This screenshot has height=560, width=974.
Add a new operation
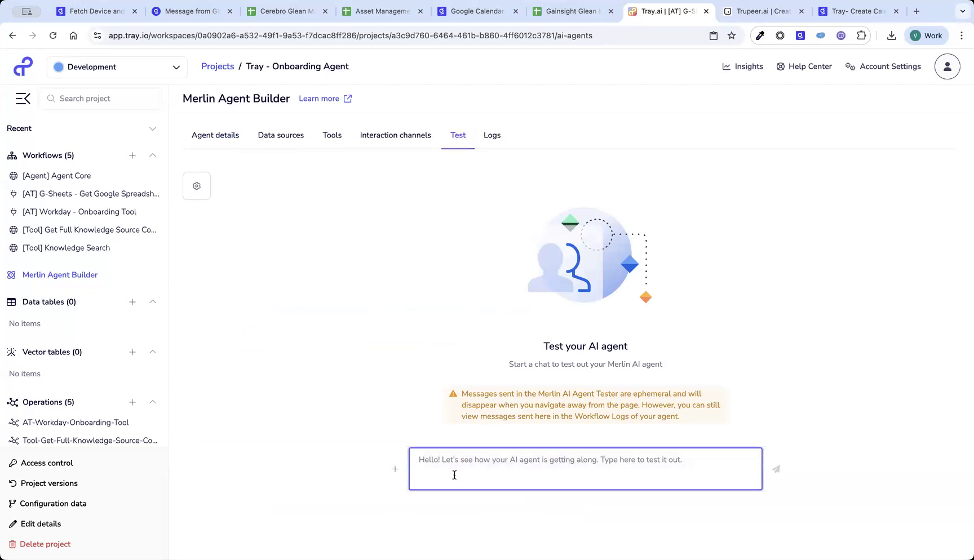132,402
